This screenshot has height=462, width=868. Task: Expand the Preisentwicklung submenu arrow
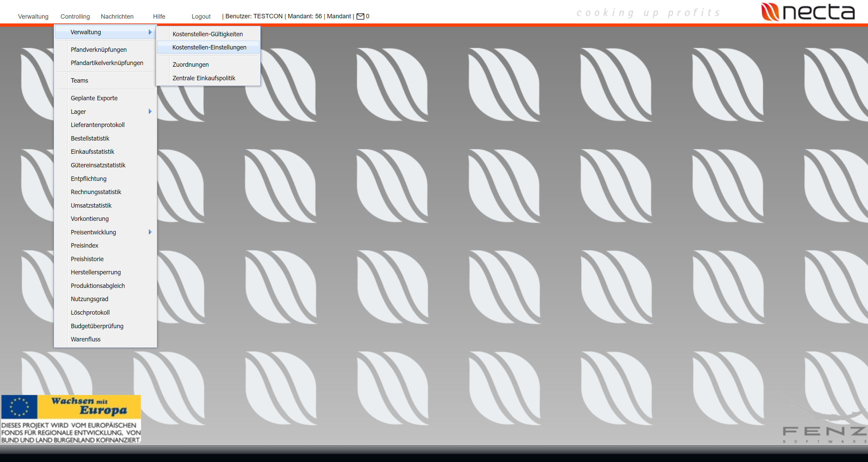[x=150, y=232]
